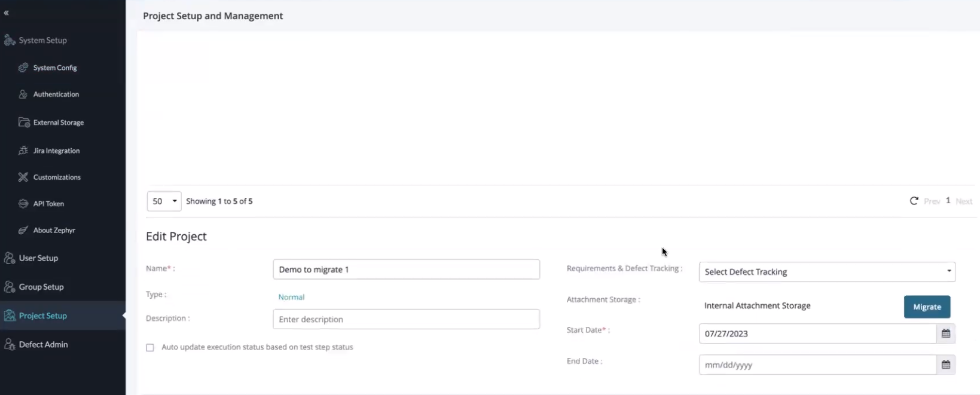980x395 pixels.
Task: Open the Start Date calendar picker
Action: 945,333
